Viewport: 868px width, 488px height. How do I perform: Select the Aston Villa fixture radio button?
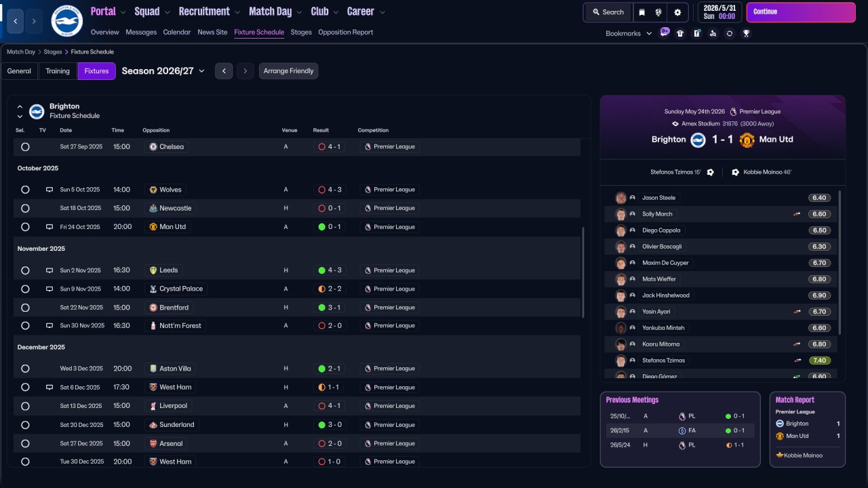pyautogui.click(x=25, y=369)
